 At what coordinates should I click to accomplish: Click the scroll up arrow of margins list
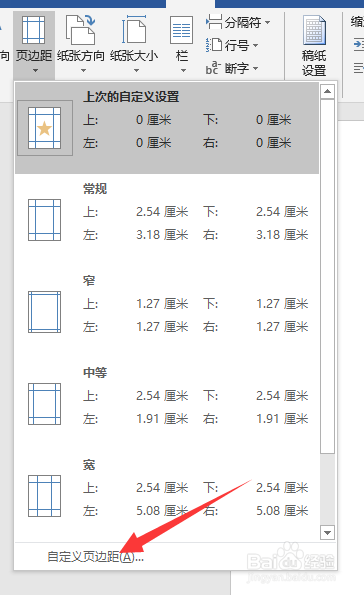point(327,91)
